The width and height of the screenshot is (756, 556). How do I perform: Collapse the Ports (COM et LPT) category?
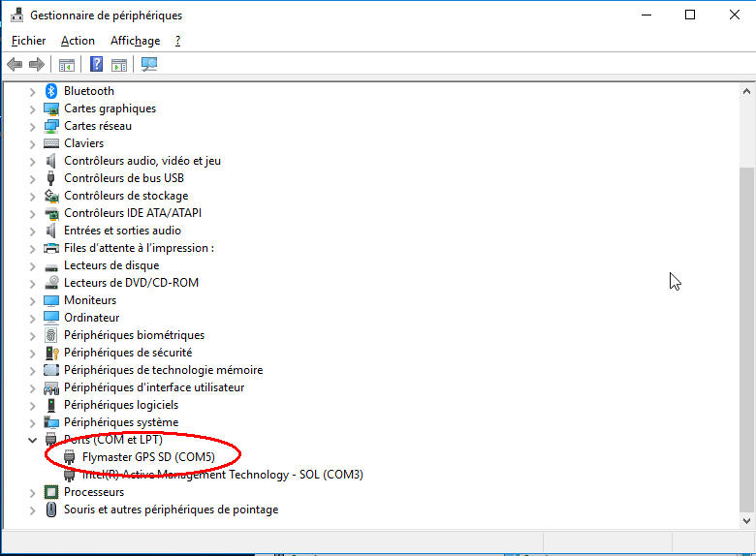point(32,440)
